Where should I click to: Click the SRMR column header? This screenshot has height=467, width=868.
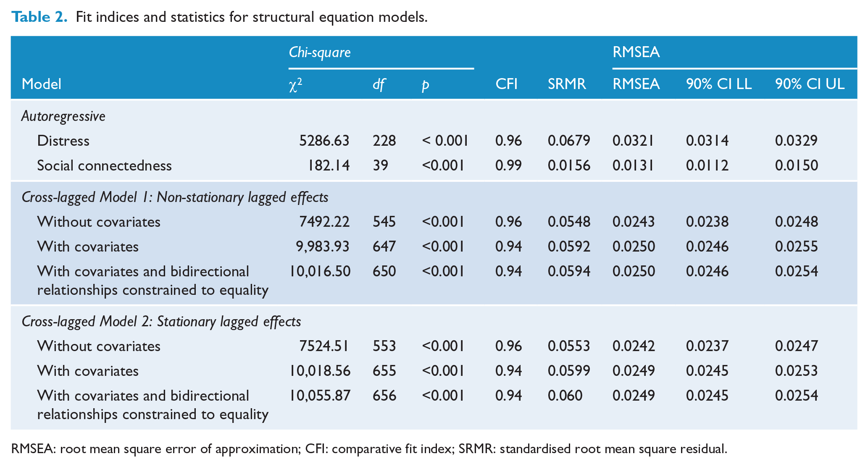click(x=567, y=84)
